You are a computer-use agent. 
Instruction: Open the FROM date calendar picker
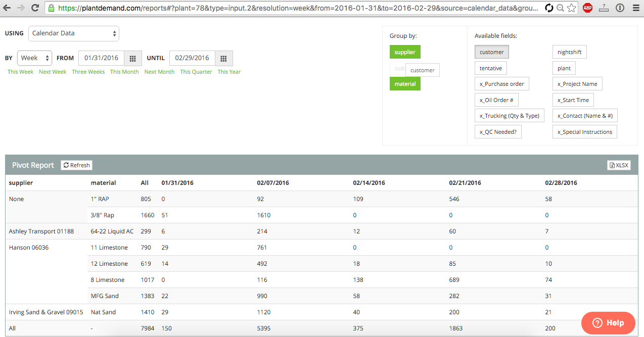pyautogui.click(x=132, y=59)
